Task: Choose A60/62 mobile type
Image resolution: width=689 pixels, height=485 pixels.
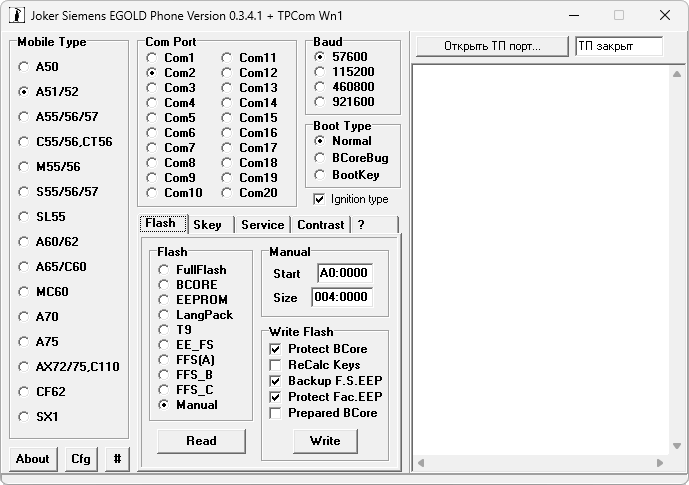Action: pyautogui.click(x=48, y=242)
